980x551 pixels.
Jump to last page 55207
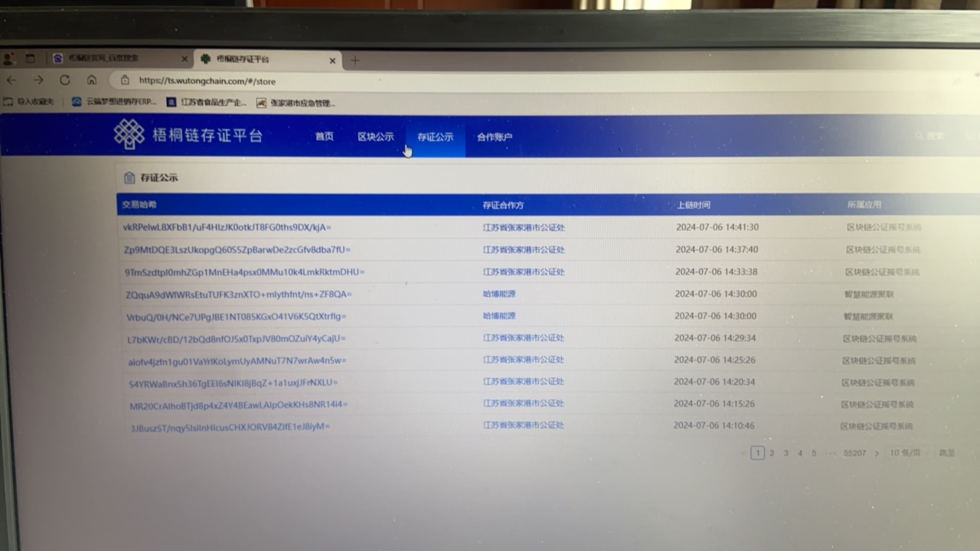click(x=854, y=453)
